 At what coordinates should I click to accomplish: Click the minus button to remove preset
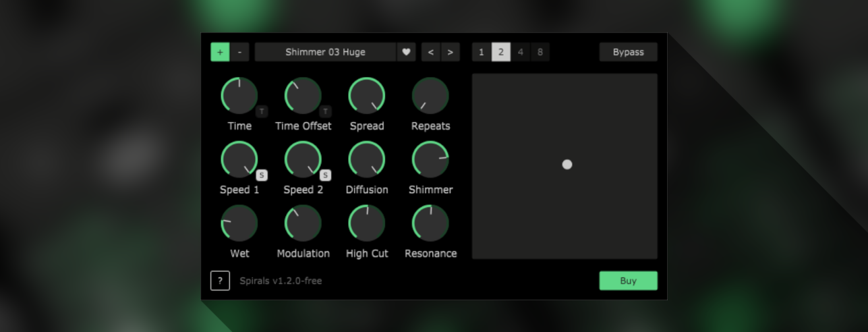pos(239,52)
